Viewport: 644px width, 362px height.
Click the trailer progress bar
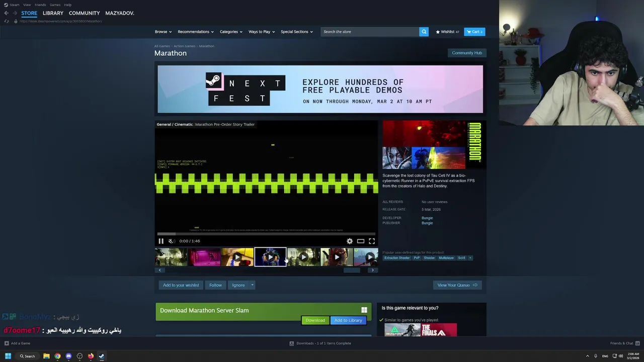(x=266, y=234)
